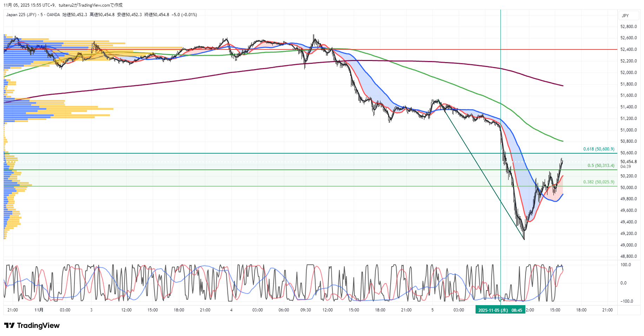
Task: Click the 52,000.0 price axis label
Action: tap(628, 73)
